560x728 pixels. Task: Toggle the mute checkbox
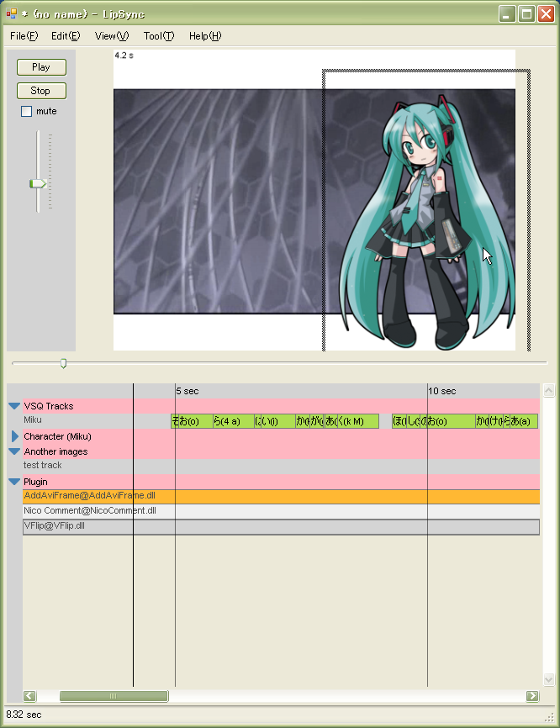pyautogui.click(x=26, y=112)
